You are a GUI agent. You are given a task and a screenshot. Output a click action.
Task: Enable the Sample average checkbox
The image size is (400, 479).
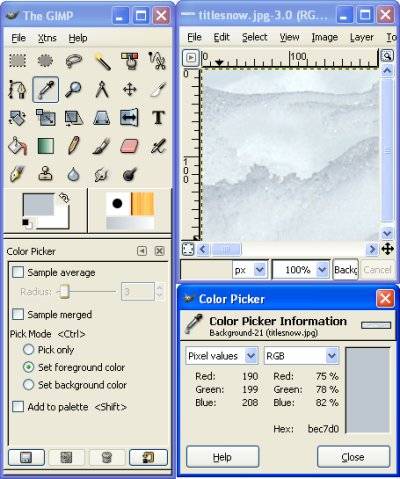tap(18, 272)
